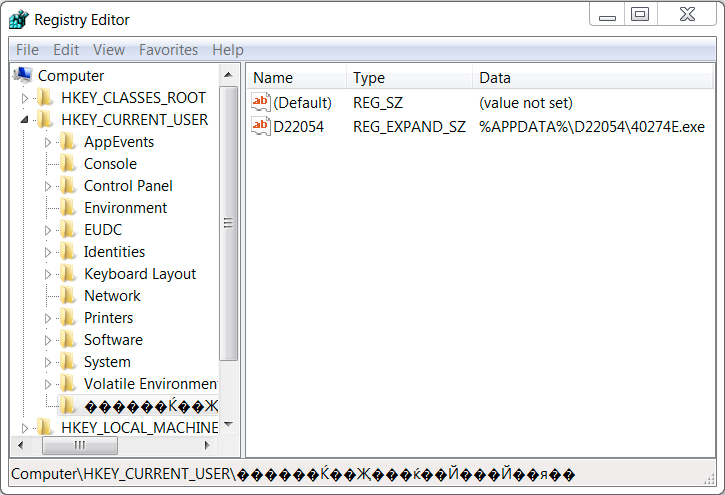This screenshot has width=725, height=495.
Task: Open the View menu
Action: point(109,49)
